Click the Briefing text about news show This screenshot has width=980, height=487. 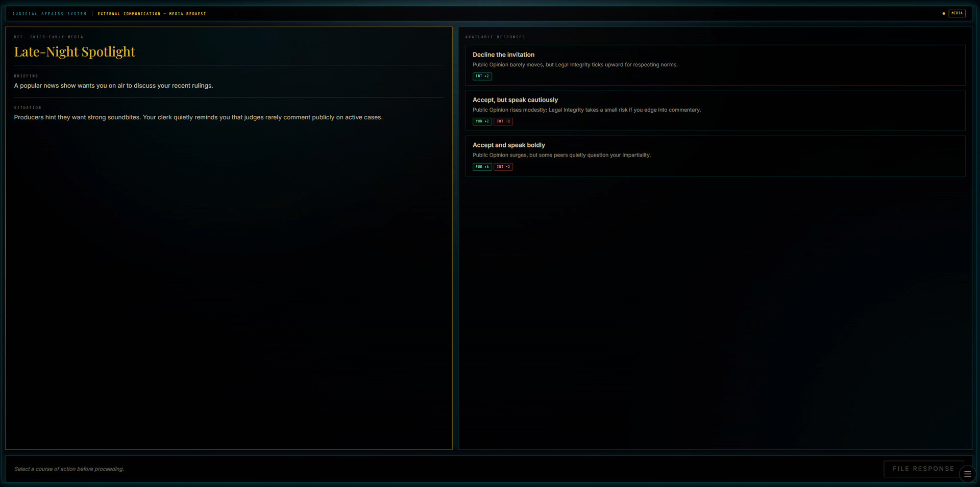tap(113, 86)
